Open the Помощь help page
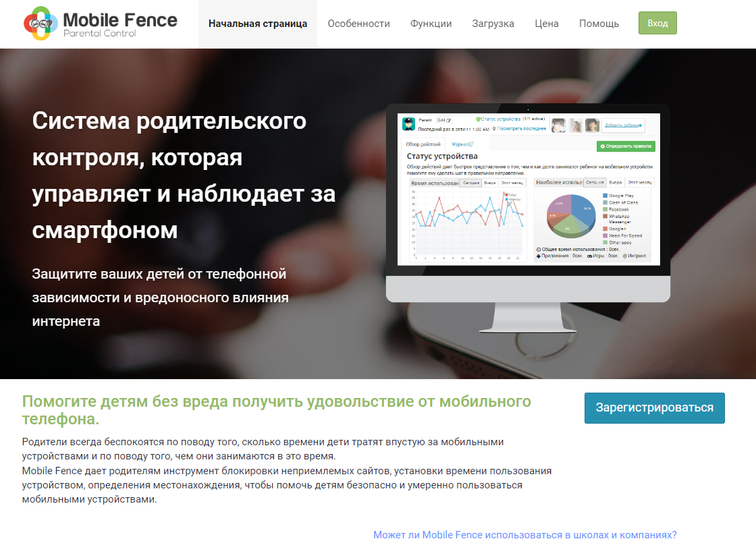 pyautogui.click(x=599, y=24)
